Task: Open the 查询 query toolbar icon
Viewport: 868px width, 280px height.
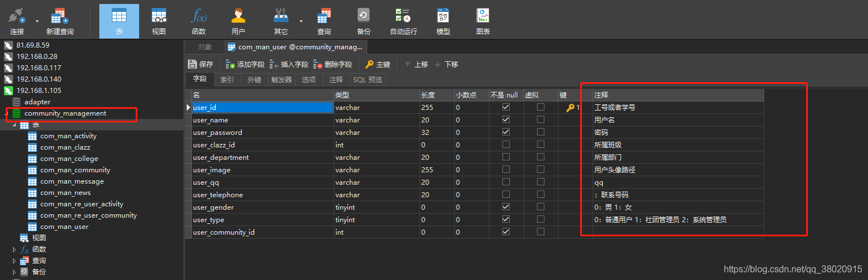Action: 324,22
